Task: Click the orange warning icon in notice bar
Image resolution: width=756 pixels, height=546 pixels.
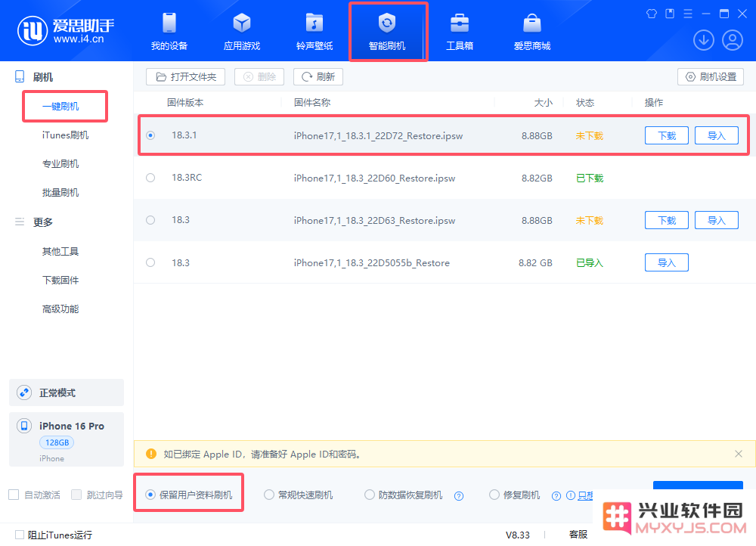Action: coord(151,454)
